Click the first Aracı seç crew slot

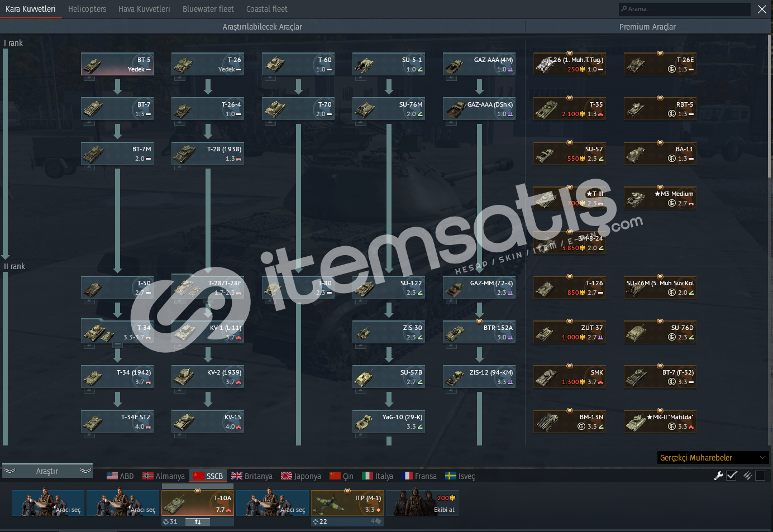48,503
